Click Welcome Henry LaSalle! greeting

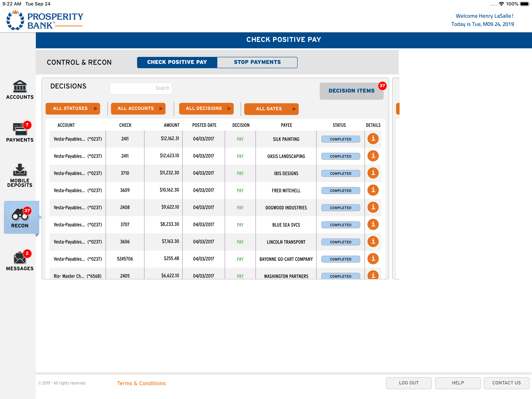pyautogui.click(x=484, y=16)
